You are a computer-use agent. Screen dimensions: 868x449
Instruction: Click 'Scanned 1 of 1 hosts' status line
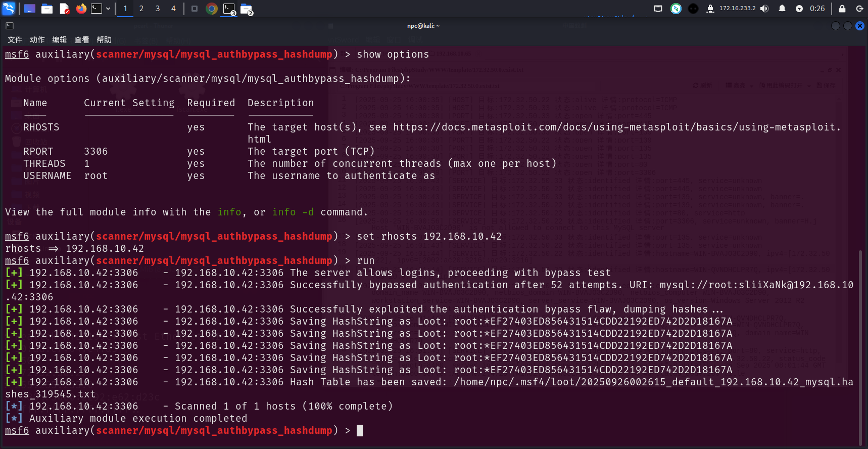(284, 407)
